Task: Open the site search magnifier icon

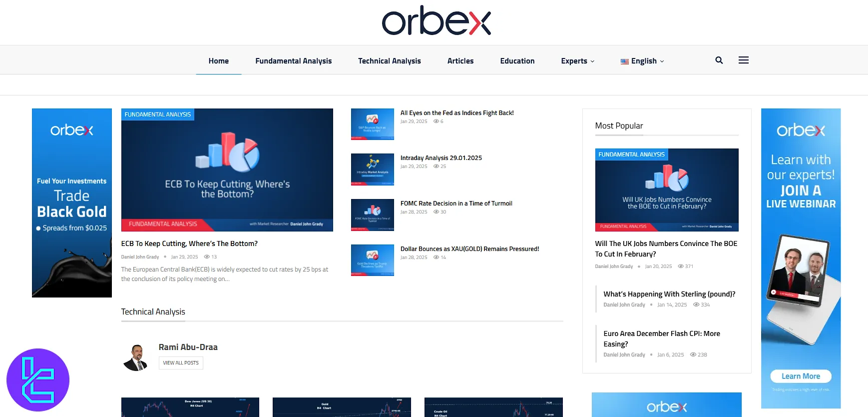Action: click(x=719, y=60)
